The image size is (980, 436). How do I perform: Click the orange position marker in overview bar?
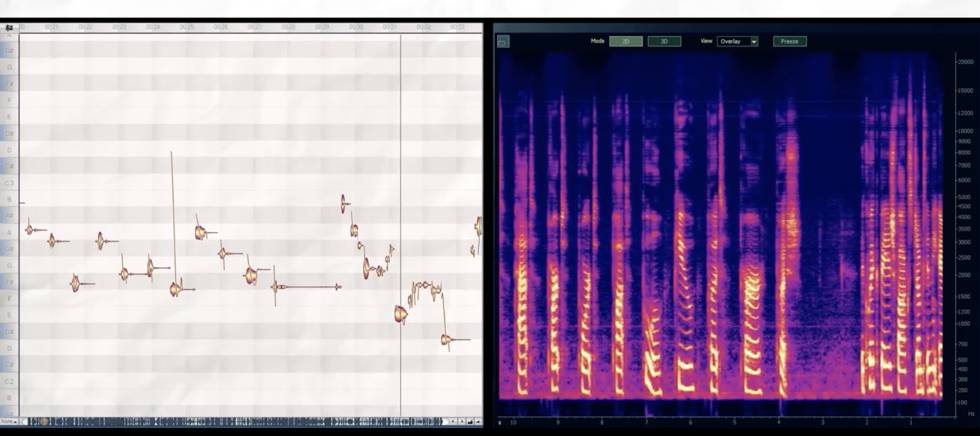(x=44, y=422)
